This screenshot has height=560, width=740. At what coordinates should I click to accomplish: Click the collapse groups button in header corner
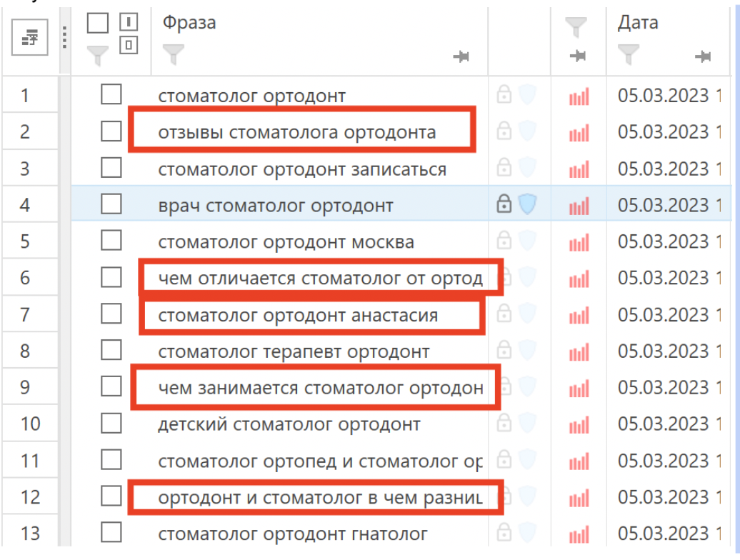29,40
